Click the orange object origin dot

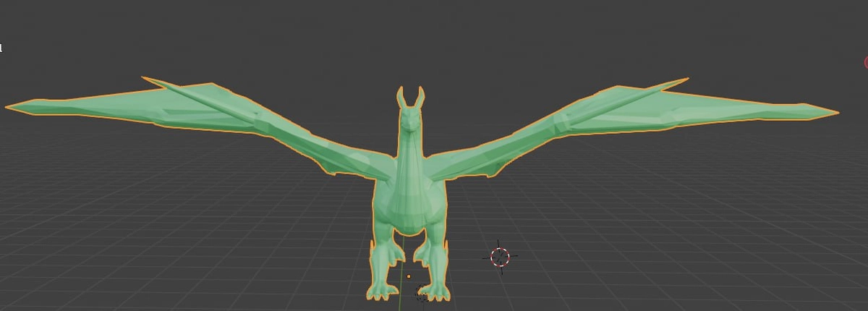click(x=409, y=276)
